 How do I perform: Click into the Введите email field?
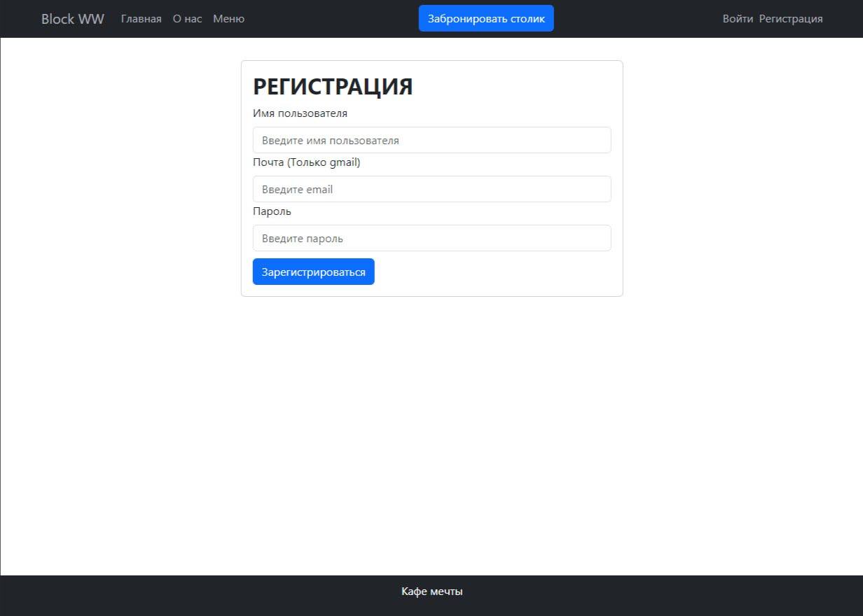(431, 189)
